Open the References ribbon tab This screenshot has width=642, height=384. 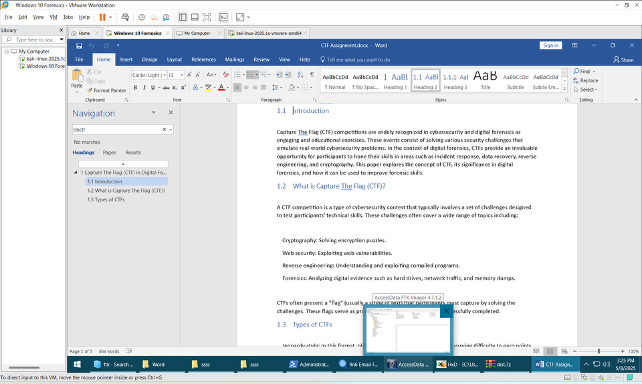tap(203, 59)
